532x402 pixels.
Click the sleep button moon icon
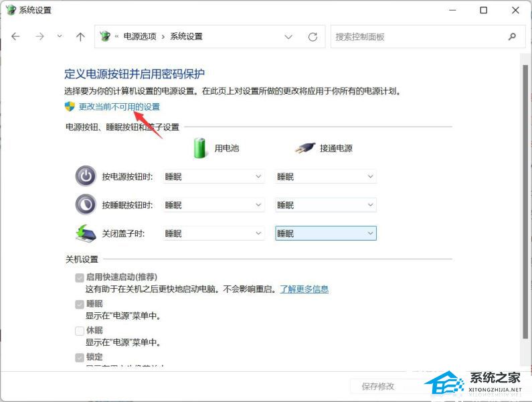point(86,204)
